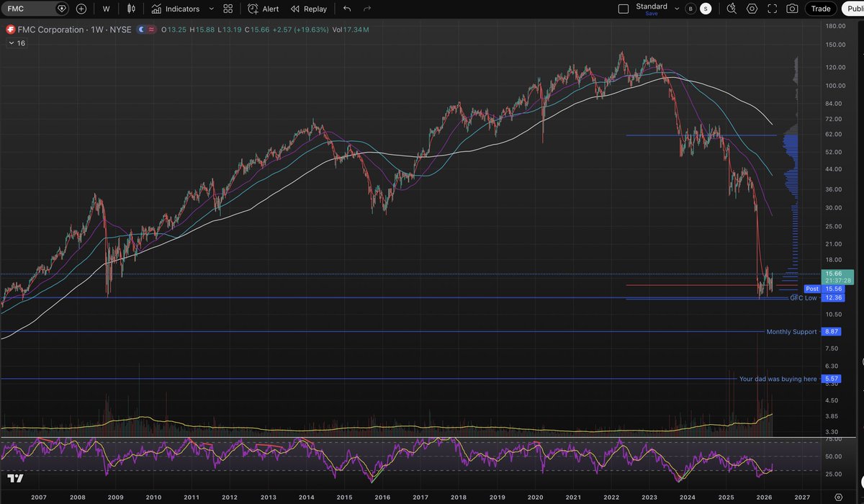The height and width of the screenshot is (504, 864).
Task: Click the high price value H15.88
Action: click(203, 30)
